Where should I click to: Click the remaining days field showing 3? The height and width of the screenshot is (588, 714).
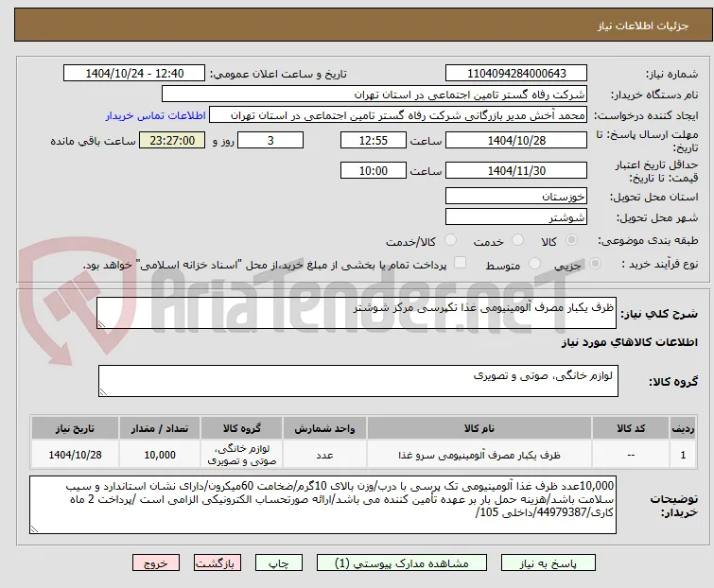coord(270,140)
